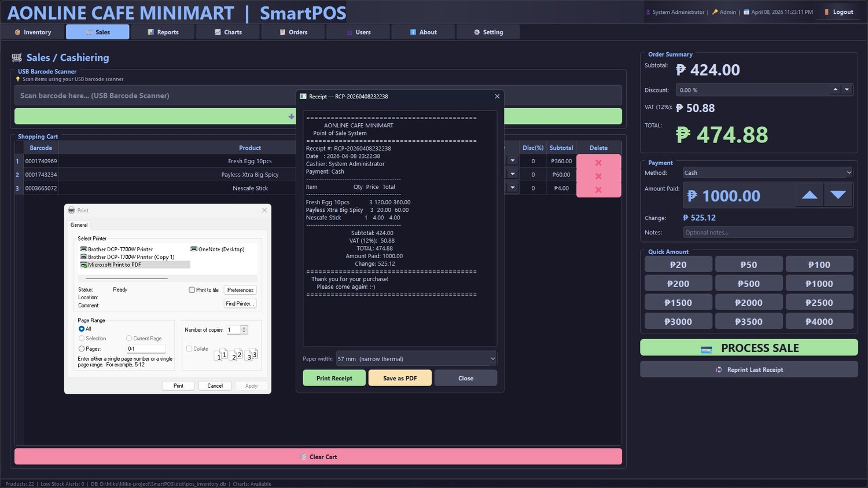Select the General tab in Print dialog
This screenshot has width=868, height=488.
[x=79, y=225]
